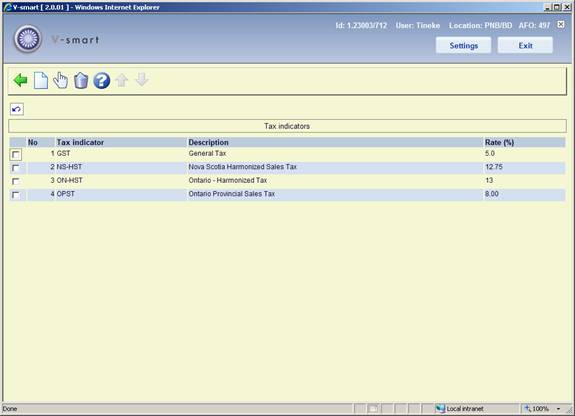Click the Rate (%) column header
This screenshot has height=416, width=575.
499,142
